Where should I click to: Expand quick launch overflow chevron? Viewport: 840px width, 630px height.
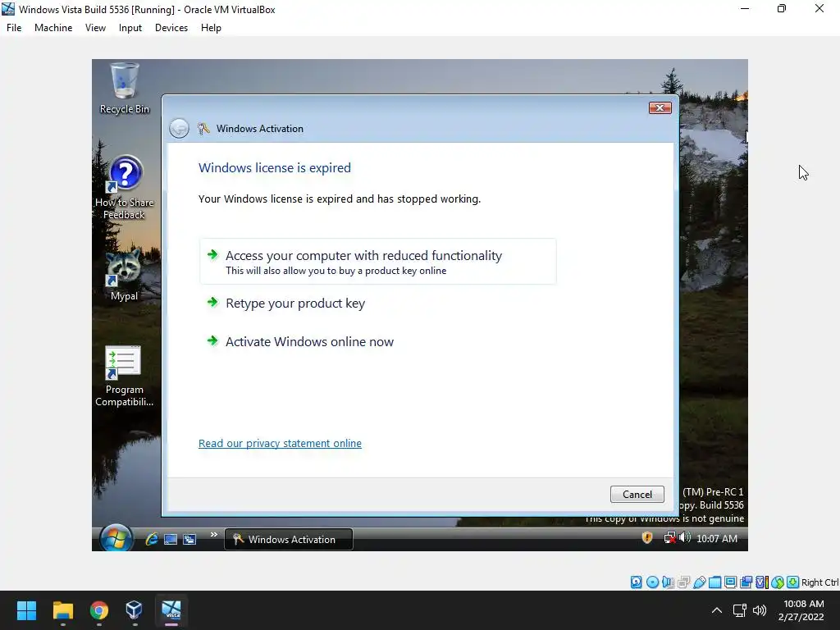pyautogui.click(x=214, y=534)
